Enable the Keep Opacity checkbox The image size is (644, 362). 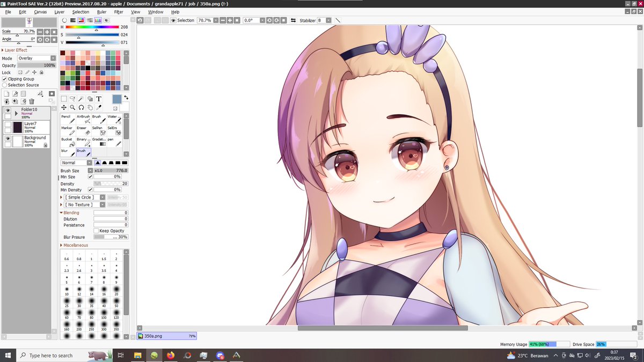96,231
